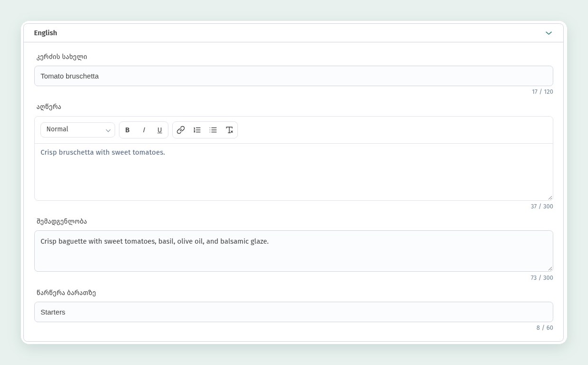
Task: Insert a link in description editor
Action: pyautogui.click(x=181, y=130)
